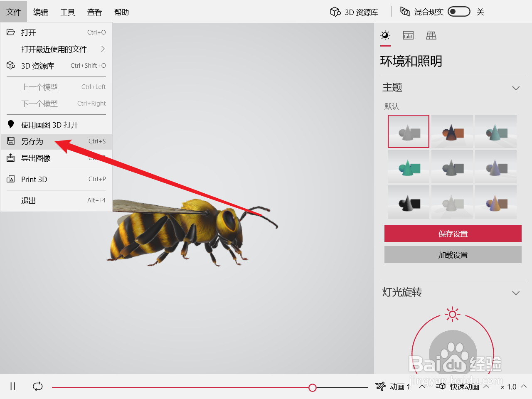Select the Stats panel icon
The height and width of the screenshot is (399, 532).
click(x=408, y=35)
